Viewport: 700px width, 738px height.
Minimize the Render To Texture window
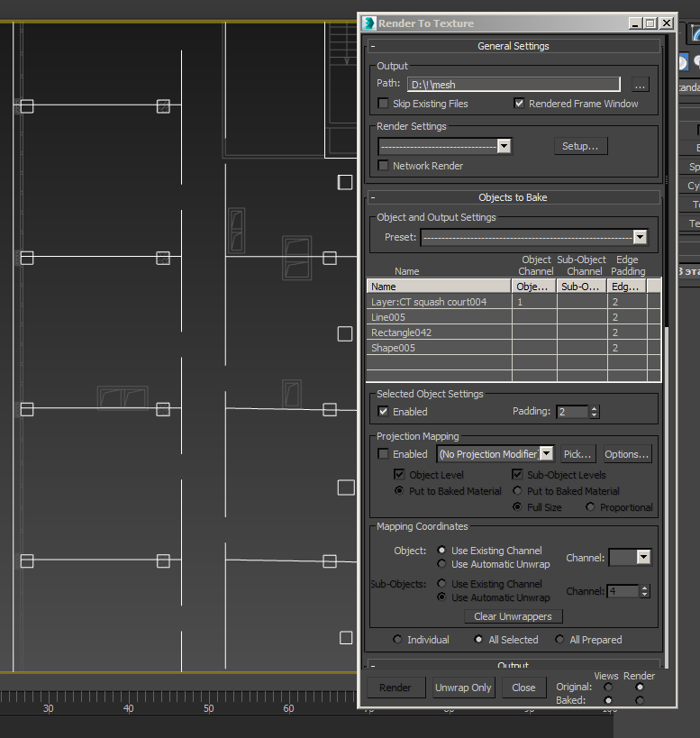coord(635,23)
